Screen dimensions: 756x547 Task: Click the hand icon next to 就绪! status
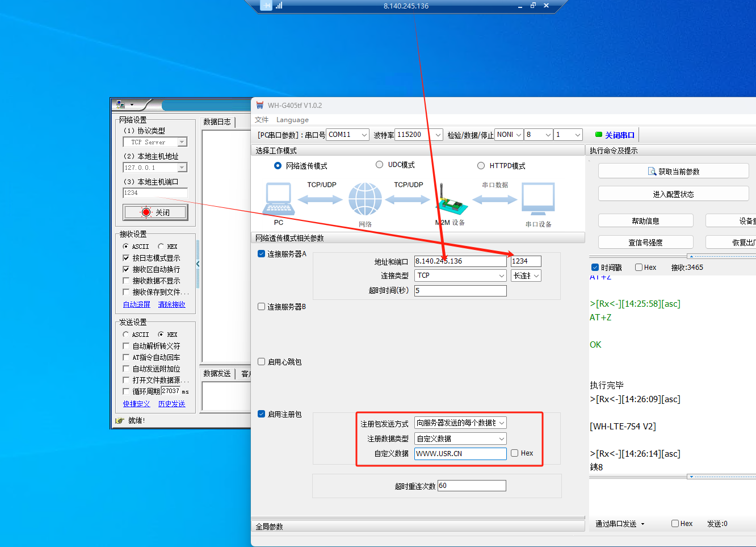click(119, 421)
